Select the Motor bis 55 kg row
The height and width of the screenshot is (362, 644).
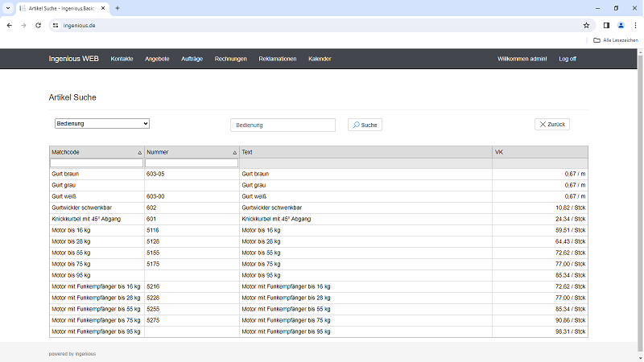[x=319, y=253]
